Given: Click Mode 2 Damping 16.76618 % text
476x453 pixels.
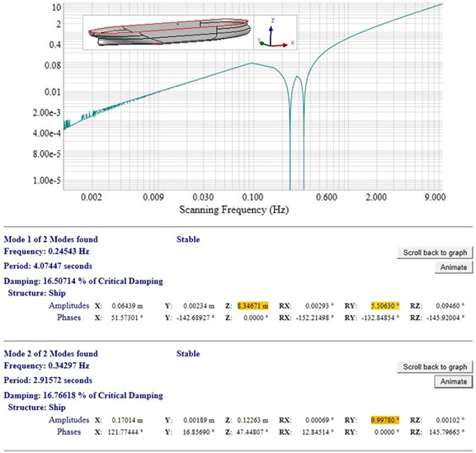Looking at the screenshot, I should pyautogui.click(x=83, y=395).
